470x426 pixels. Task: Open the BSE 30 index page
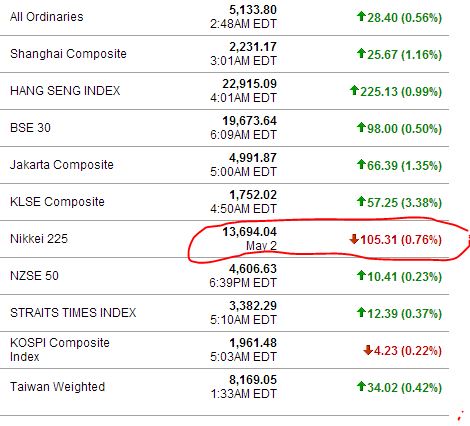[x=30, y=128]
